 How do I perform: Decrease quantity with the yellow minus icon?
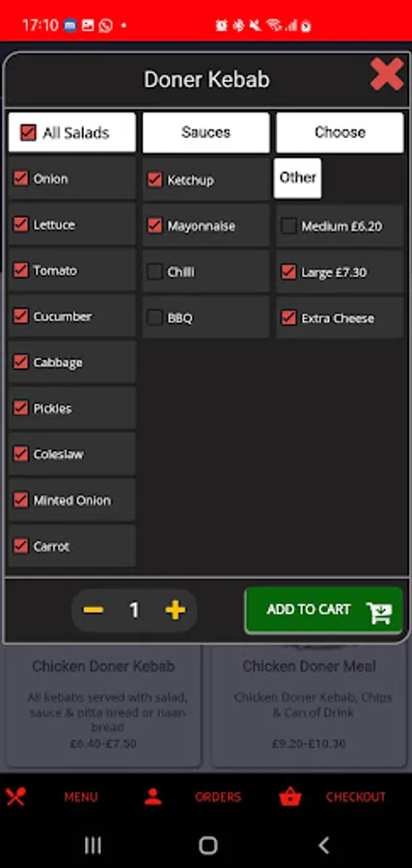[x=93, y=610]
